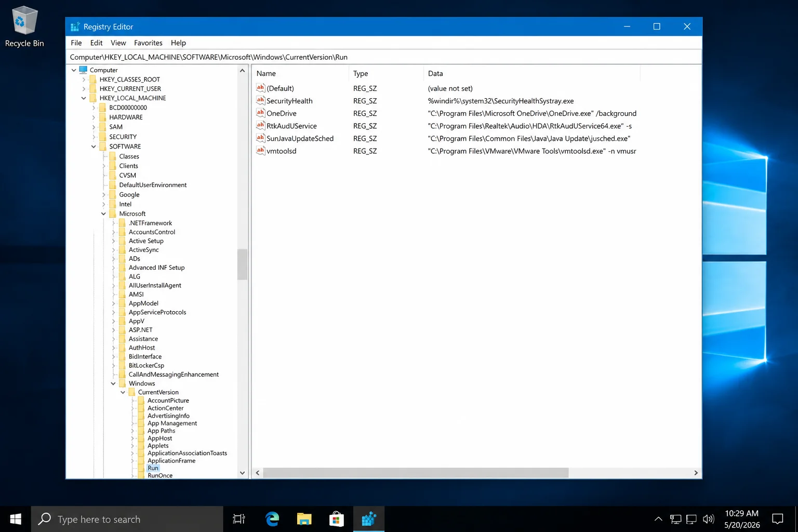
Task: Open the Favorites menu
Action: point(148,43)
